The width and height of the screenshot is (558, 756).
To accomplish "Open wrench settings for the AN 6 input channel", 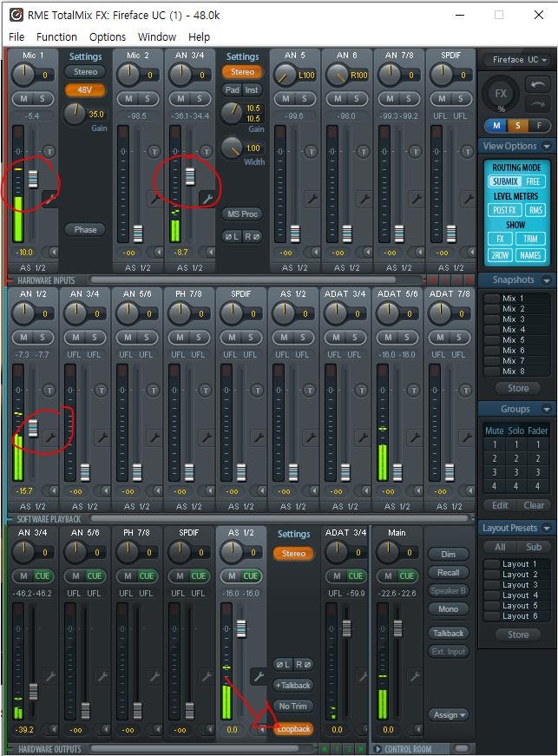I will coord(364,199).
